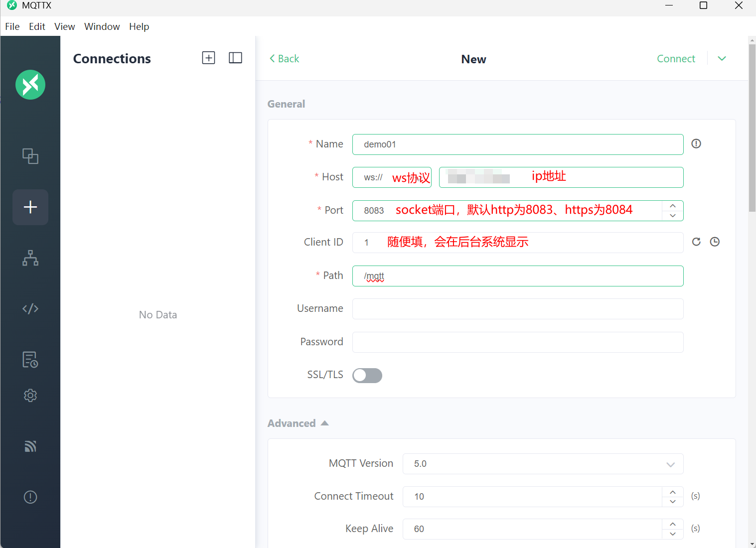Screen dimensions: 756x548
Task: Click the plus New Connection sidebar icon
Action: [30, 207]
